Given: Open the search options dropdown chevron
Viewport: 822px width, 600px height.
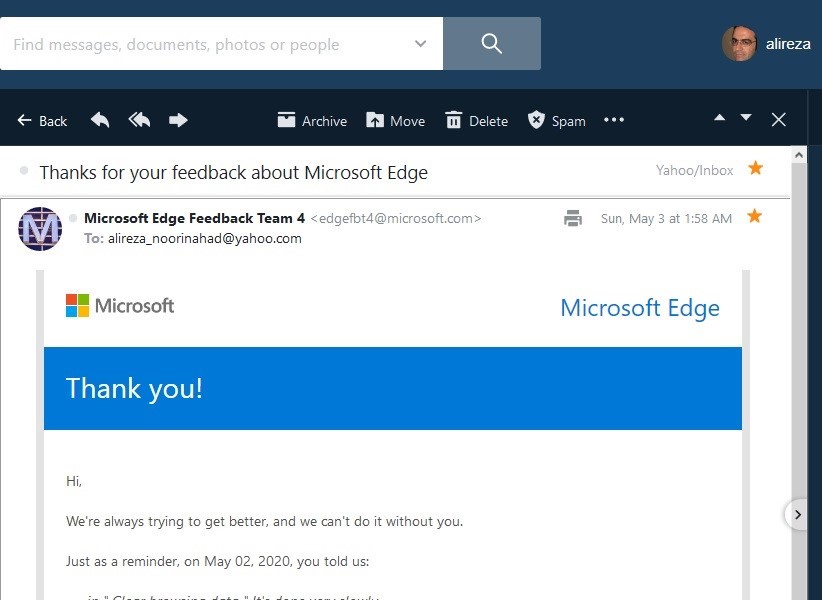Looking at the screenshot, I should 420,43.
